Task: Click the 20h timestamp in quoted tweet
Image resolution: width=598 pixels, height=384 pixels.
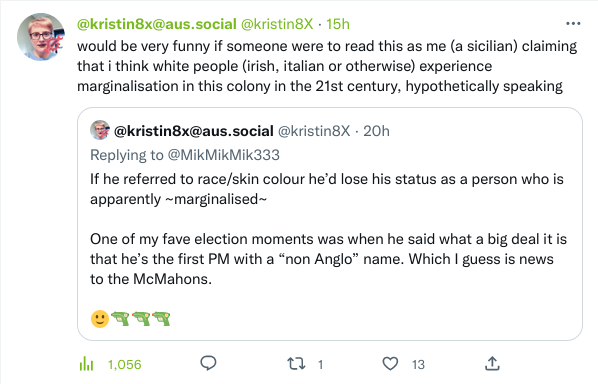Action: [x=376, y=131]
